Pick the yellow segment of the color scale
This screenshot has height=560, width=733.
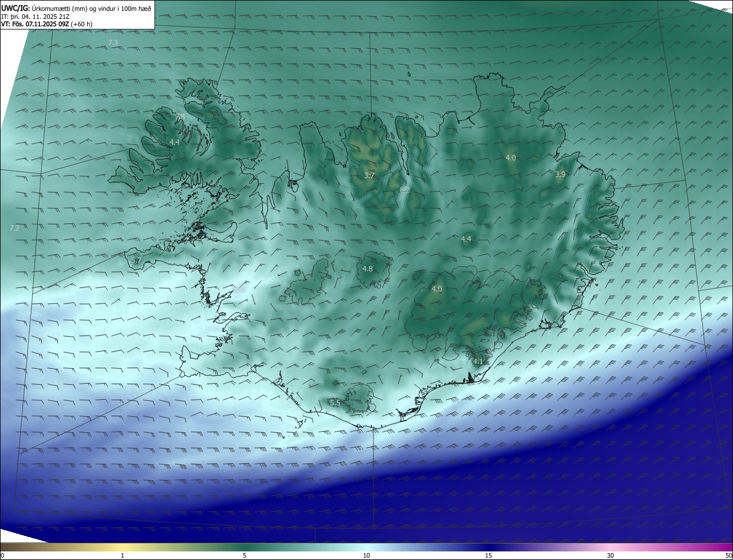click(123, 547)
